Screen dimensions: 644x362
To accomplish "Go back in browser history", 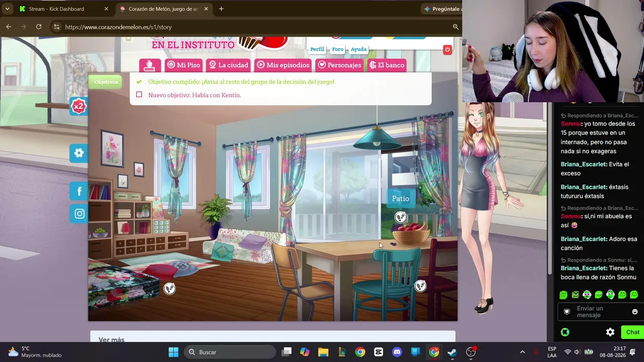I will (x=9, y=27).
